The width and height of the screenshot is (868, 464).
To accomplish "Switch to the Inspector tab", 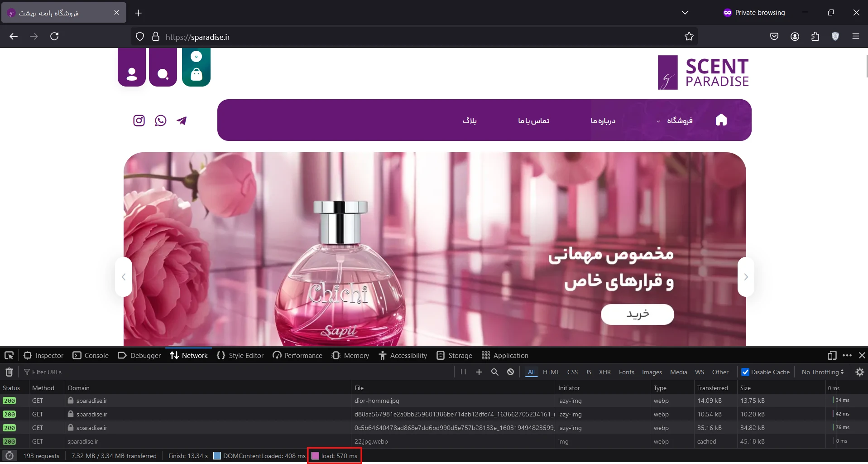I will [x=43, y=355].
